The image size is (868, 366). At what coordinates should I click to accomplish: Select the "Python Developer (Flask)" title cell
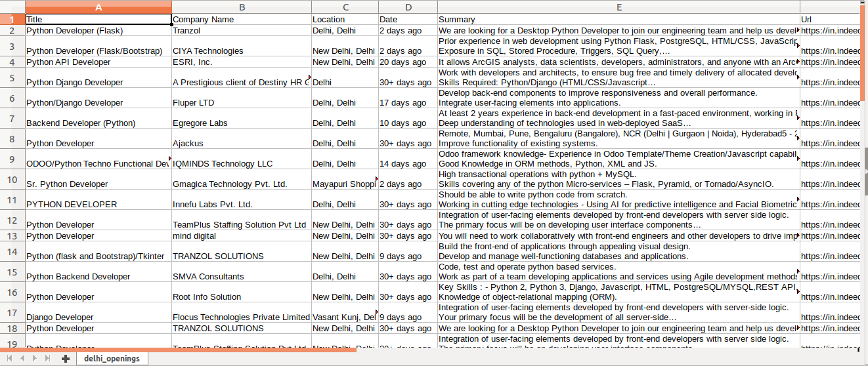tap(98, 31)
